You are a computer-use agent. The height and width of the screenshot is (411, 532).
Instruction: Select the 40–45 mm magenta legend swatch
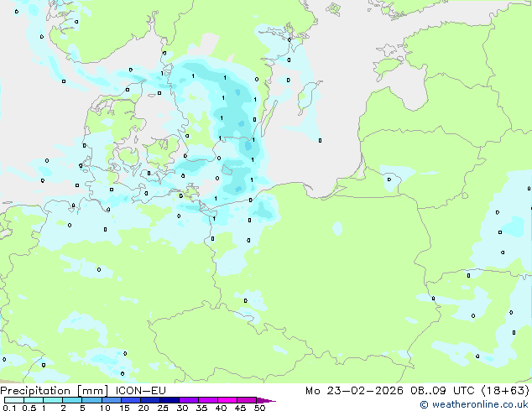coord(227,400)
